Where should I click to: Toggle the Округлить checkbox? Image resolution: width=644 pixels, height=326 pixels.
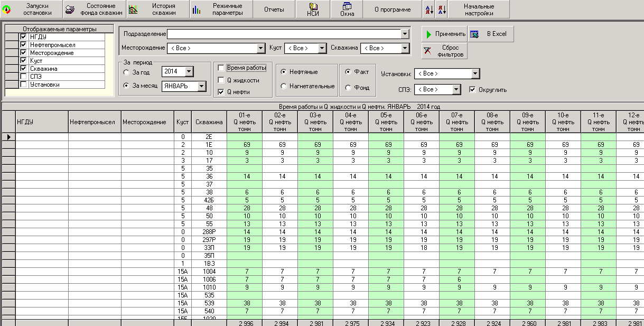pos(472,89)
